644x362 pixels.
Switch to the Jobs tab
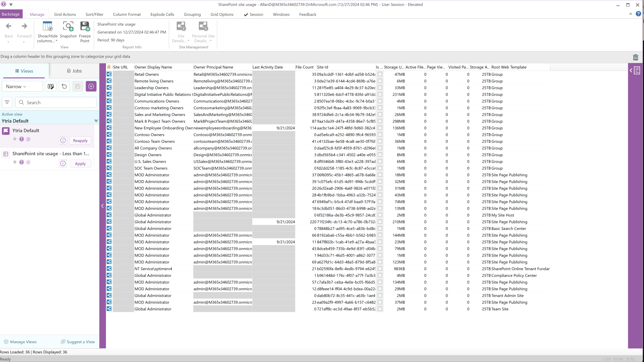[74, 71]
